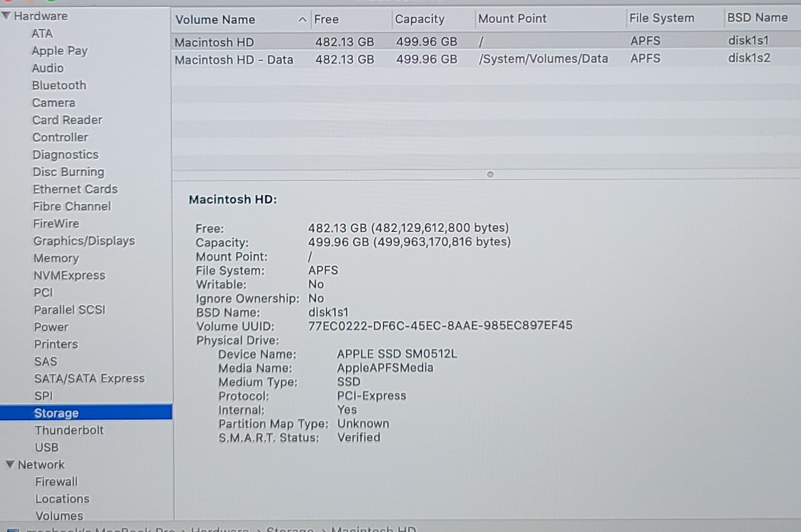This screenshot has height=532, width=801.
Task: Open the NVMExpress section
Action: (69, 275)
